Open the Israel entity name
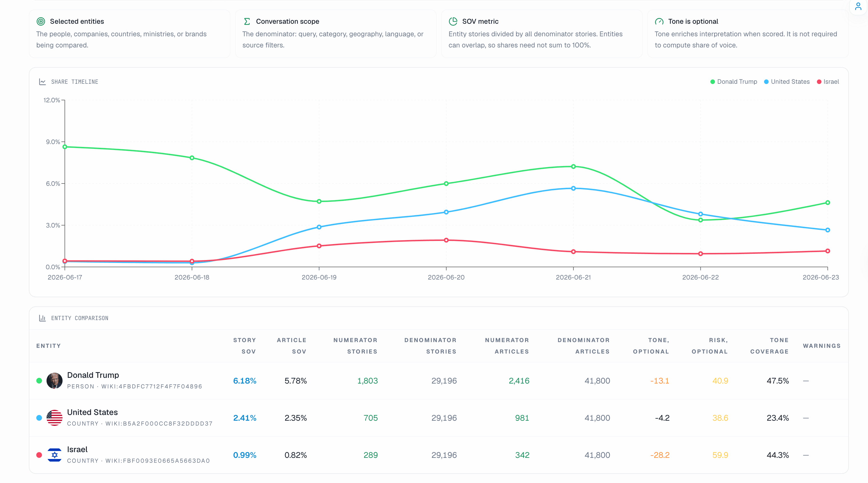The height and width of the screenshot is (483, 868). point(77,449)
